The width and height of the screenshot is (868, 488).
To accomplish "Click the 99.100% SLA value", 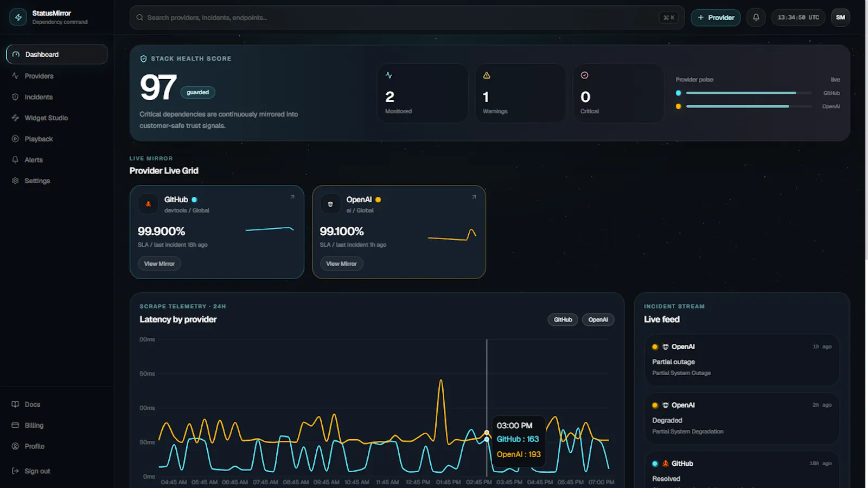I will (x=342, y=232).
